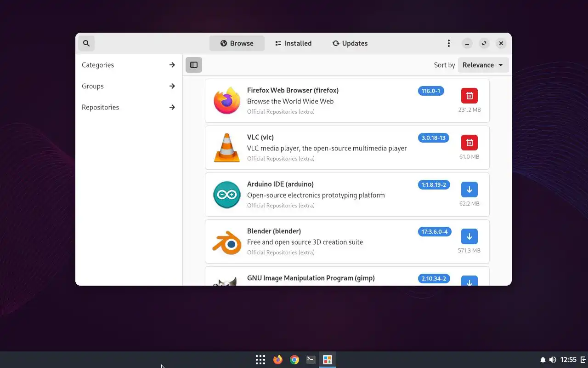Viewport: 588px width, 368px height.
Task: Open Blender (blender) package title
Action: pyautogui.click(x=274, y=231)
